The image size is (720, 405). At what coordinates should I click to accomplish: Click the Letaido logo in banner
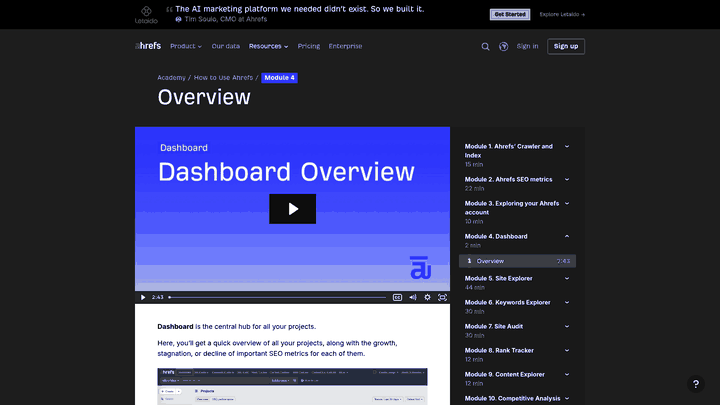tap(146, 15)
